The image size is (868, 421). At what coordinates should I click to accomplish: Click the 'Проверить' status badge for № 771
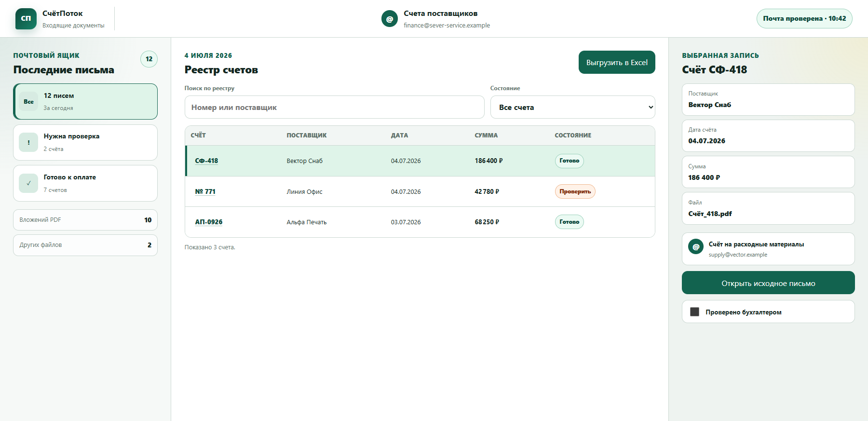tap(575, 191)
